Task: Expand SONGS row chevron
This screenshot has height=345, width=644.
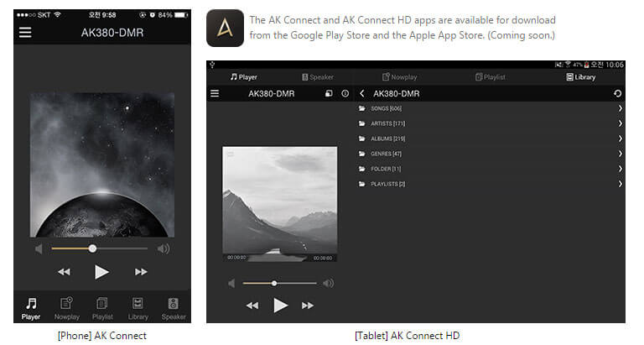Action: (x=620, y=108)
